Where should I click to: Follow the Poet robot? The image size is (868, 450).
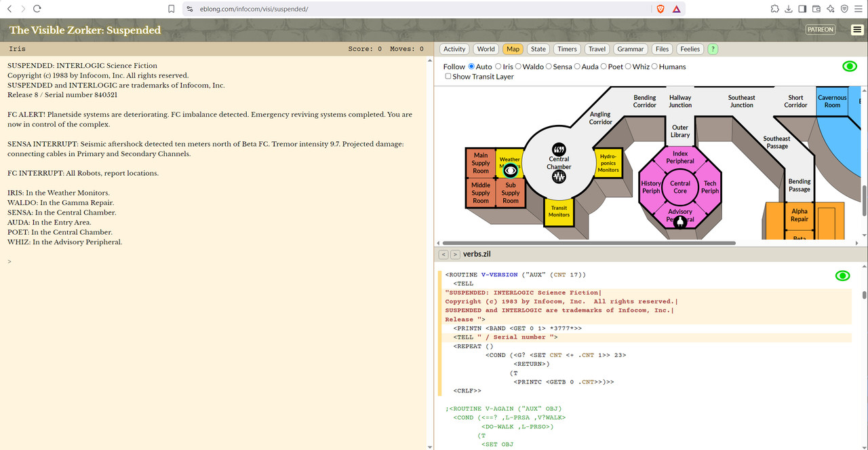point(602,67)
